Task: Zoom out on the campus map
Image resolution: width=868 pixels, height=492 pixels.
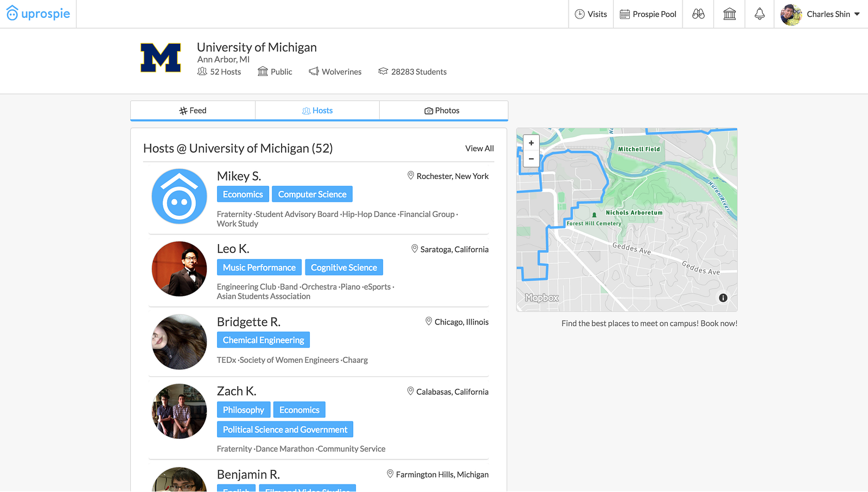Action: pyautogui.click(x=531, y=159)
